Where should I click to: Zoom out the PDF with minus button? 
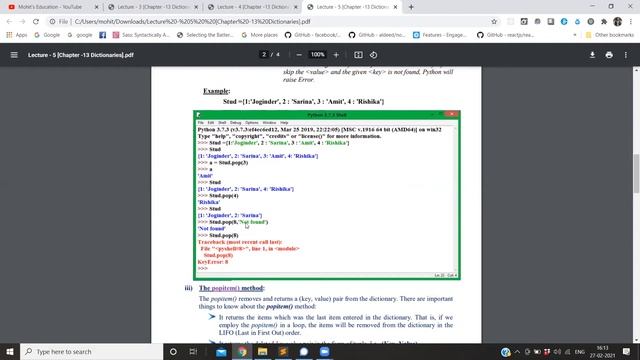(x=299, y=55)
